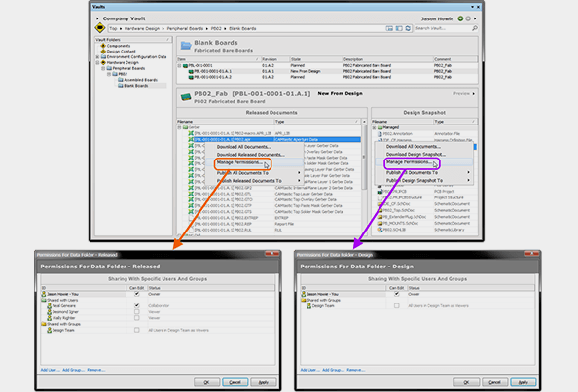
Task: Click the Design Content folder icon
Action: [x=103, y=52]
